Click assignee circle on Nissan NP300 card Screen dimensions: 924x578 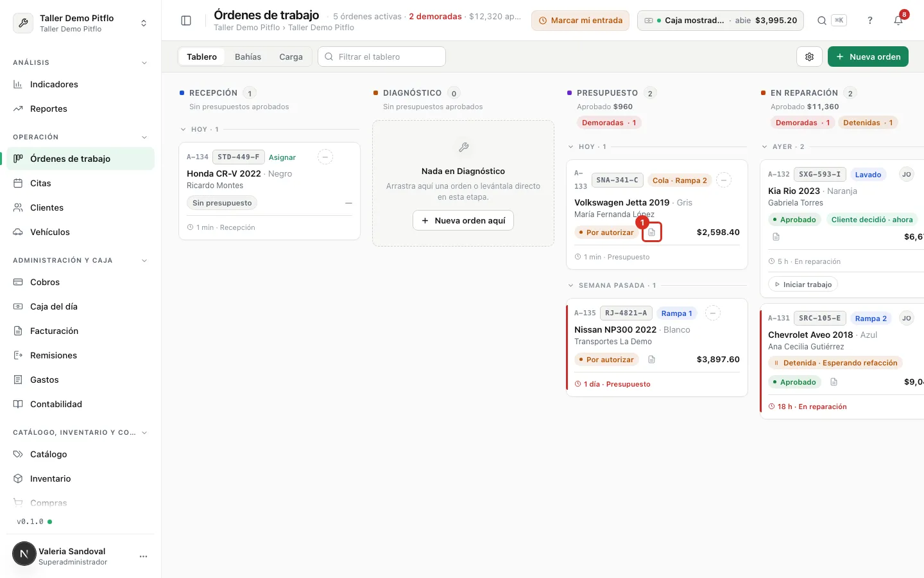coord(713,313)
